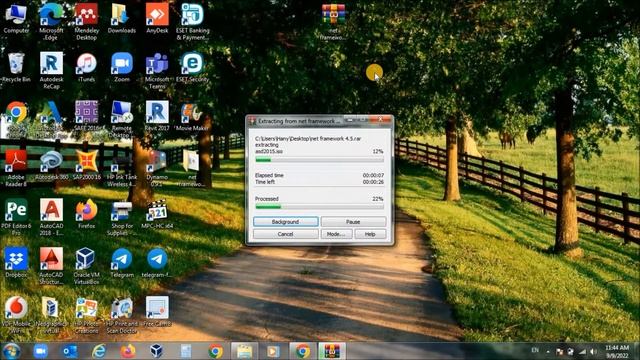Select the ESET Banking & Payment shortcut
Image resolution: width=640 pixels, height=360 pixels.
[192, 22]
